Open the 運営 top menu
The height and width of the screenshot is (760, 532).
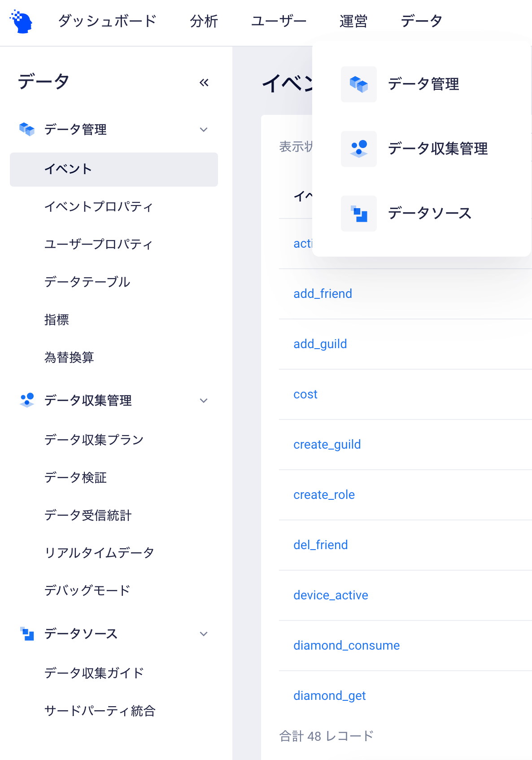pyautogui.click(x=353, y=21)
